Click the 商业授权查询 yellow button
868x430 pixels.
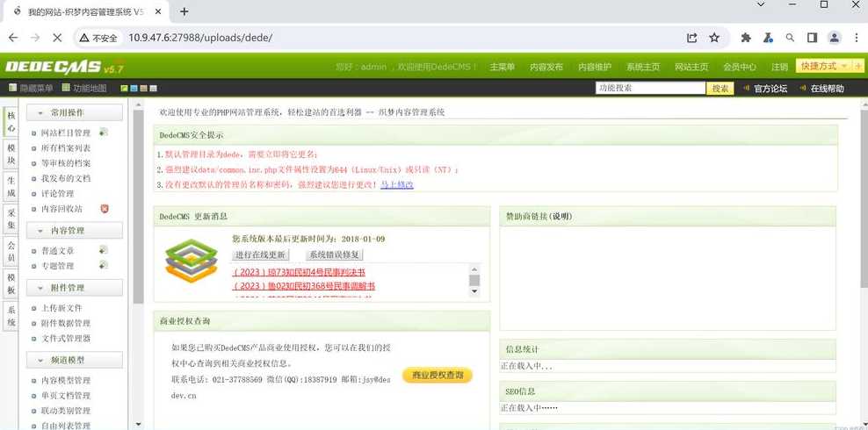pyautogui.click(x=438, y=376)
